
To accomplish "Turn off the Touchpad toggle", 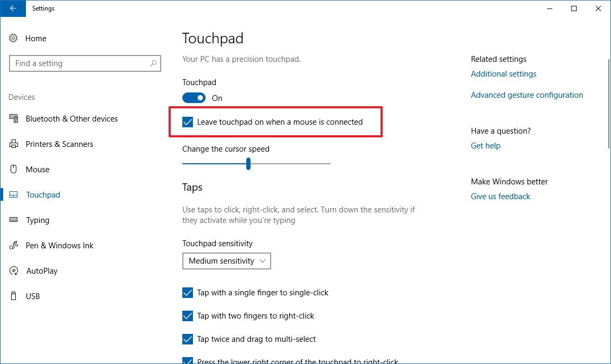I will (194, 98).
